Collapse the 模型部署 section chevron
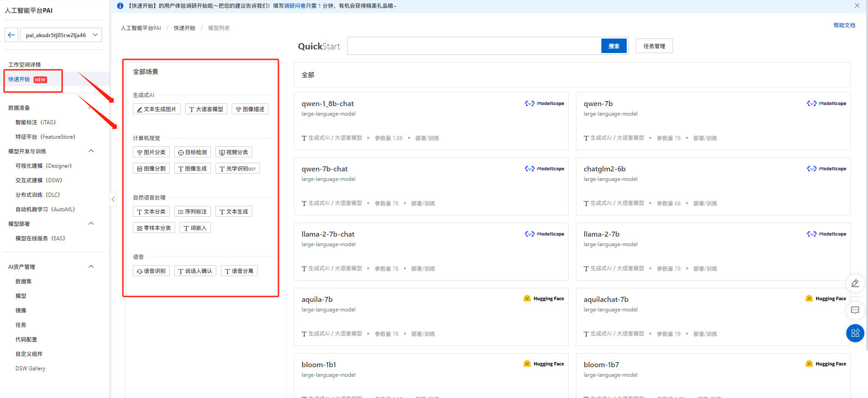Viewport: 868px width, 398px height. point(91,223)
